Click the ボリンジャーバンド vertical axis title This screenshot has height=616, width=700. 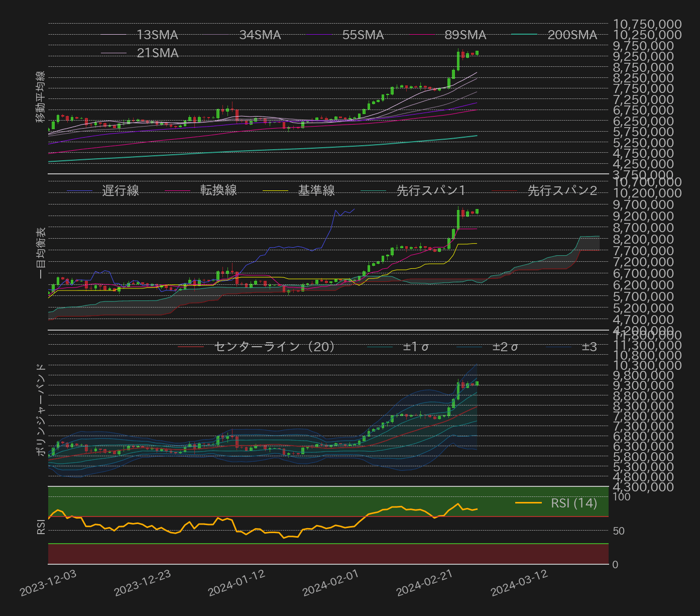tap(41, 409)
